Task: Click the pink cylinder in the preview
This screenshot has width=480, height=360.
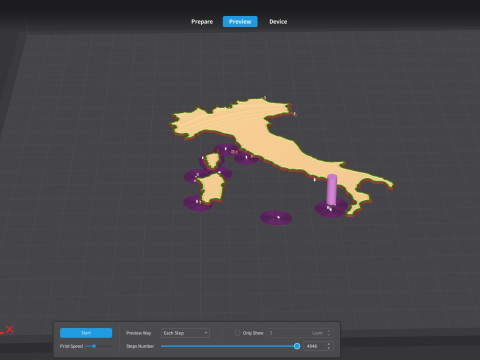Action: point(332,189)
